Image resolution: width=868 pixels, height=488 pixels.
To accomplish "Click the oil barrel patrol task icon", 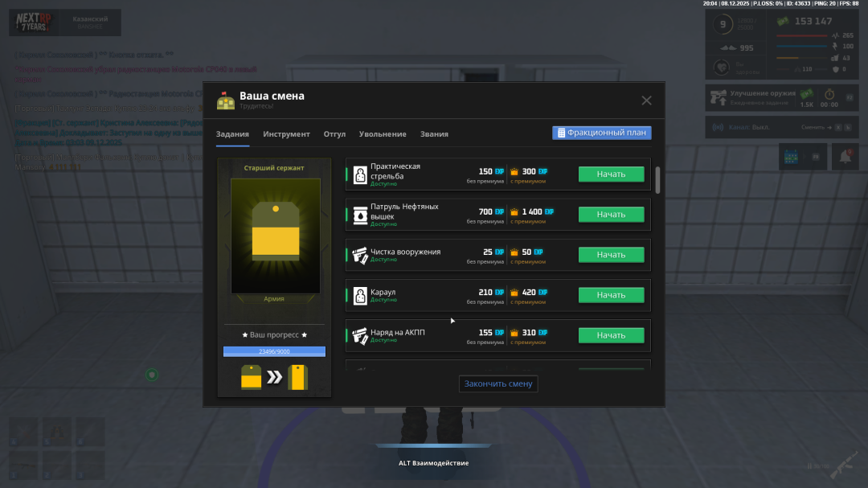I will click(360, 215).
